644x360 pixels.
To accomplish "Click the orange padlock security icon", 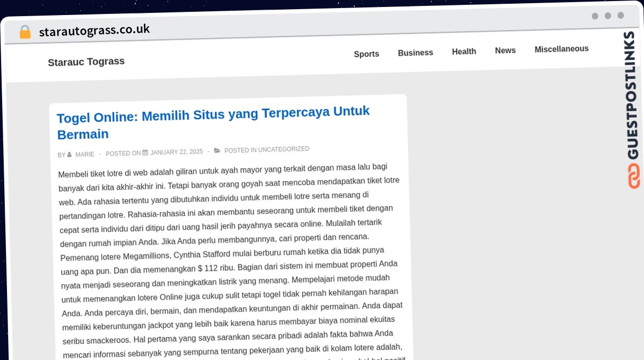I will 25,32.
